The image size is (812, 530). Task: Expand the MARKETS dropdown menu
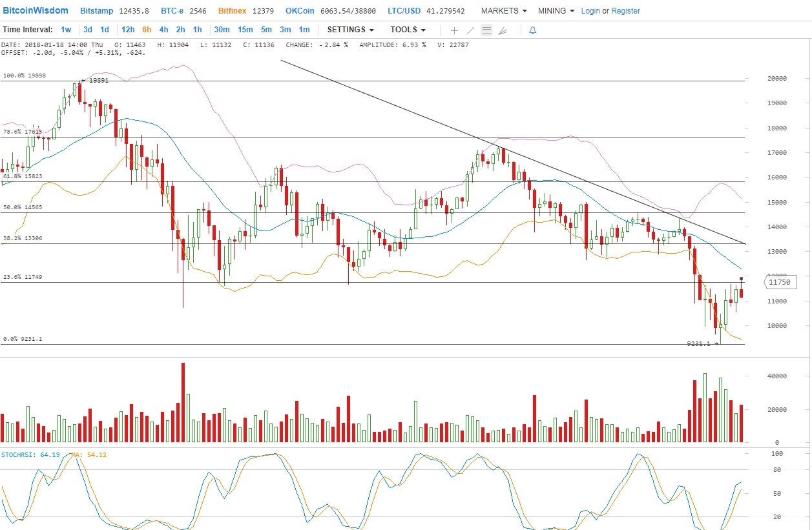tap(503, 11)
